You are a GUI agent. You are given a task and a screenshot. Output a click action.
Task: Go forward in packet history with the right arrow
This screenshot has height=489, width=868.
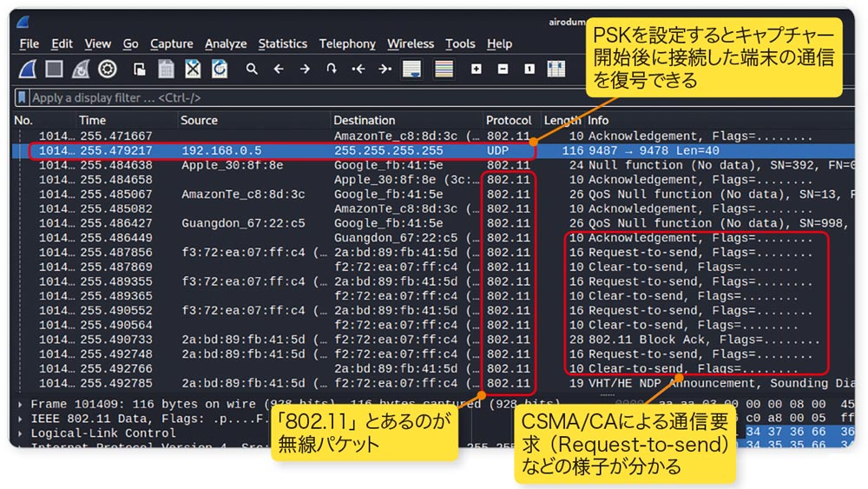(305, 69)
